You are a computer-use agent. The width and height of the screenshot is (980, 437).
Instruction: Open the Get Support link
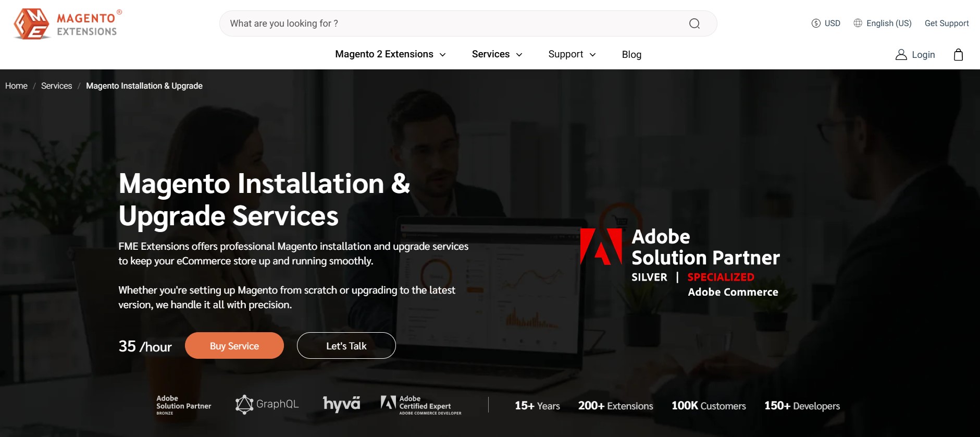tap(946, 23)
